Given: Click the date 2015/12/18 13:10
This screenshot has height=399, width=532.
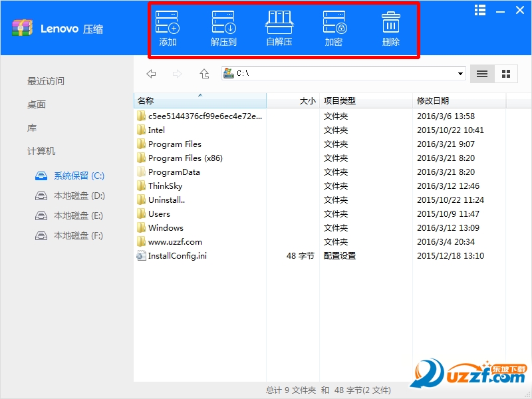Looking at the screenshot, I should (x=450, y=256).
